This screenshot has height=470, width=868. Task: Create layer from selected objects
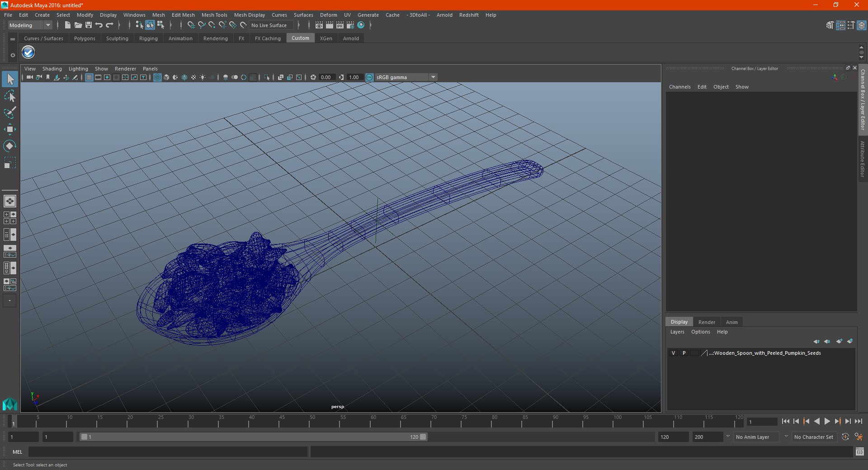coord(850,341)
